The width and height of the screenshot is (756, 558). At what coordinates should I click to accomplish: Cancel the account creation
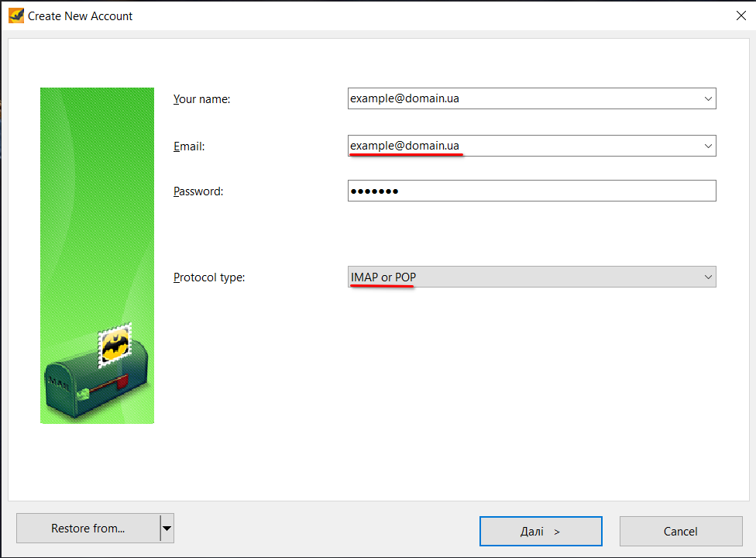[x=681, y=532]
